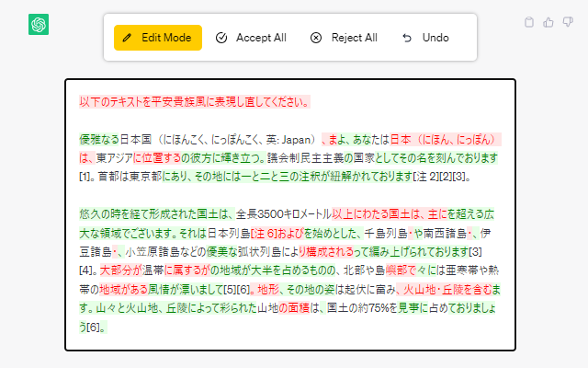The height and width of the screenshot is (368, 588).
Task: Click the deleted text り構成される
Action: [x=326, y=251]
